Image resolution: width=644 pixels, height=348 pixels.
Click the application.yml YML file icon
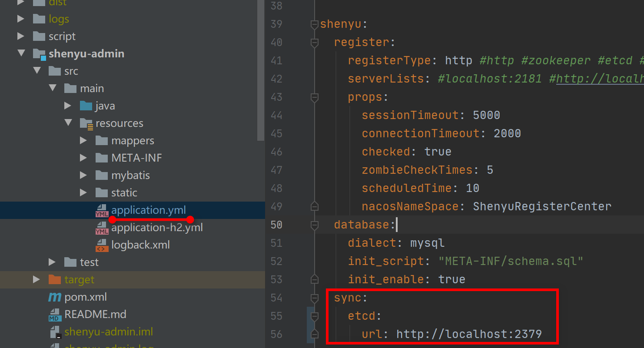pos(102,211)
